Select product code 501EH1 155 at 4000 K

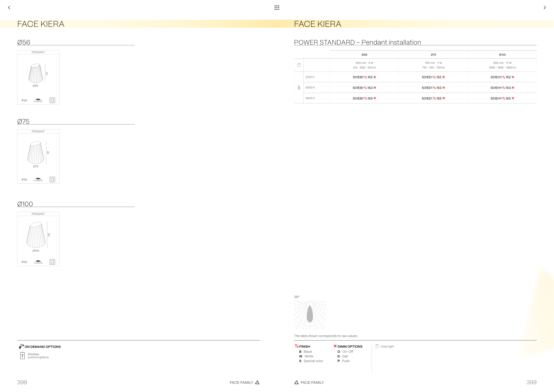[x=502, y=98]
